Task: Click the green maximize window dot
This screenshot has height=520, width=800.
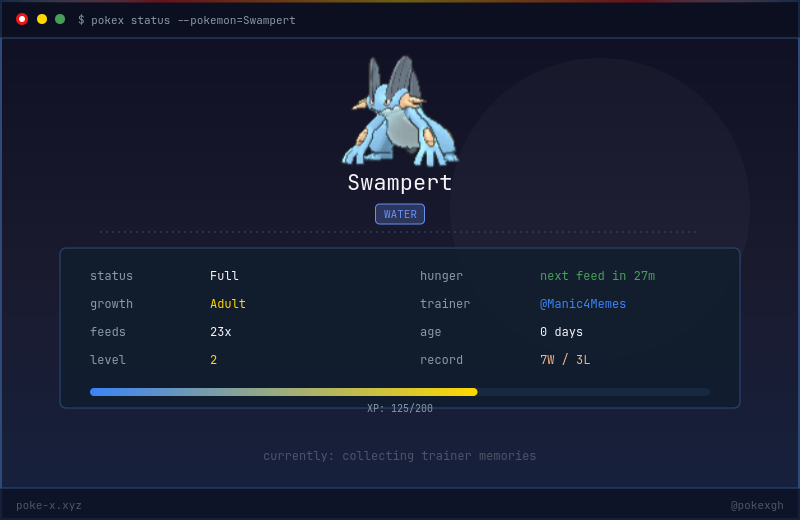Action: coord(60,19)
